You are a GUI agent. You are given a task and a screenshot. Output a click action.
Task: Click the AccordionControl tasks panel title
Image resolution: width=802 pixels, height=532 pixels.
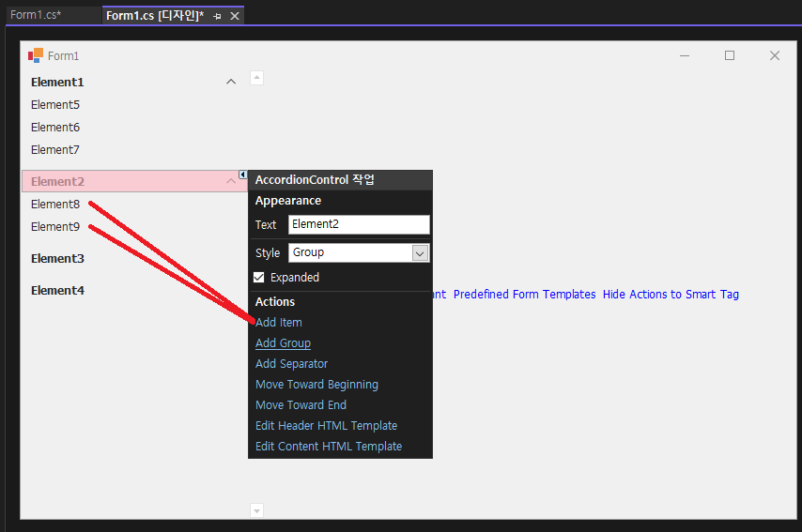[x=315, y=180]
